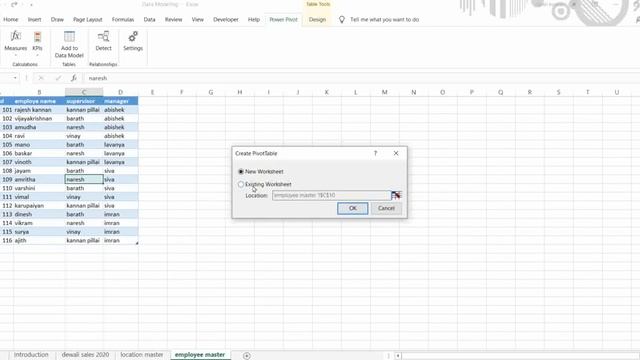Select the ajith cell in row 116
The height and width of the screenshot is (360, 640).
(x=39, y=240)
